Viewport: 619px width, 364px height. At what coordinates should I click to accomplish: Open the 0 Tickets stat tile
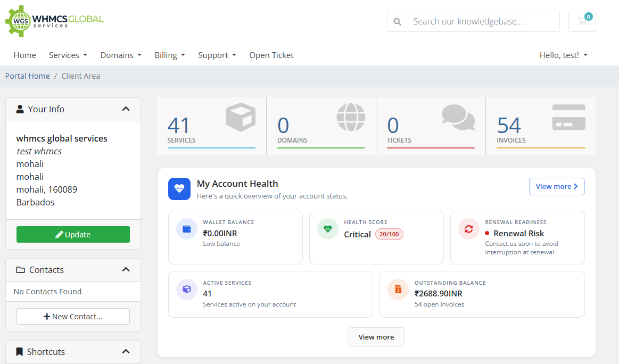point(431,126)
